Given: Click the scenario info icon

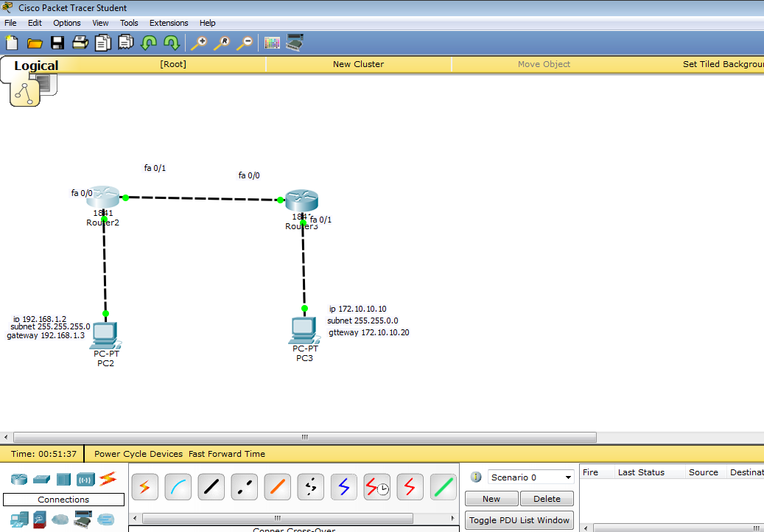Looking at the screenshot, I should point(476,477).
